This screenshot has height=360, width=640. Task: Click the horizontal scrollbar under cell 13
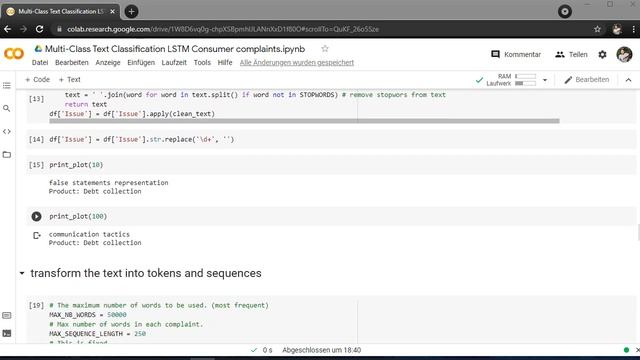(304, 121)
